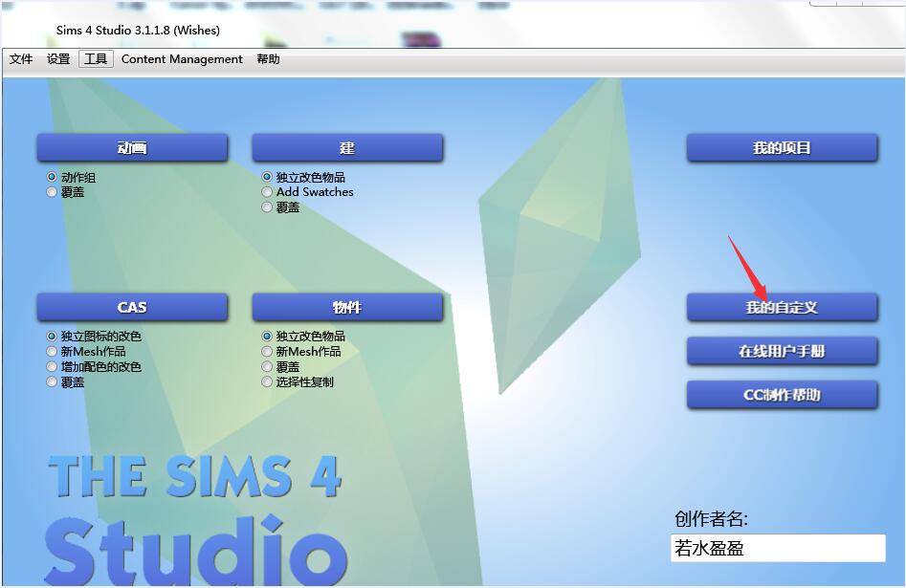Viewport: 906px width, 588px height.
Task: Open the 工具 menu
Action: pos(96,59)
